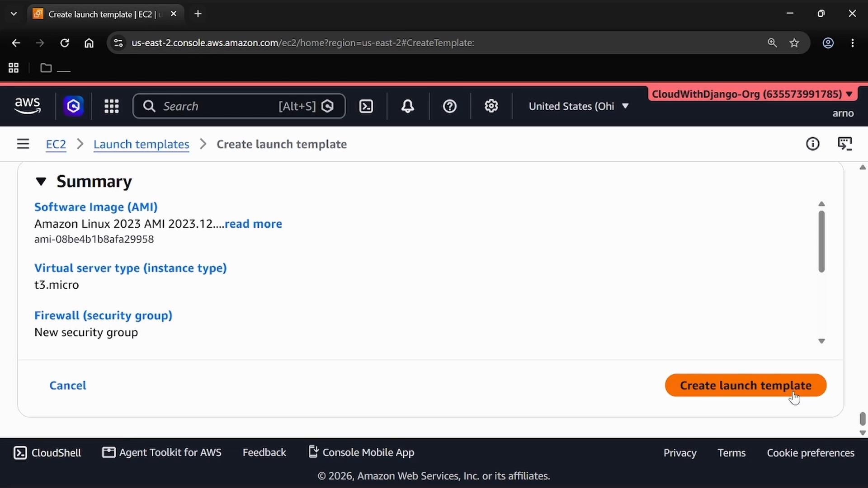Go to the Launch templates breadcrumb
Viewport: 868px width, 488px height.
pyautogui.click(x=141, y=145)
